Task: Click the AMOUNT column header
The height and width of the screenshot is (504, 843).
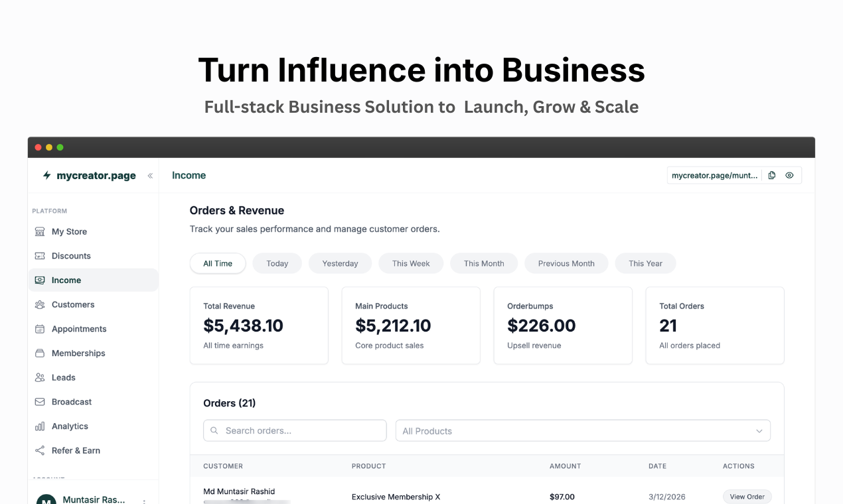Action: 565,466
